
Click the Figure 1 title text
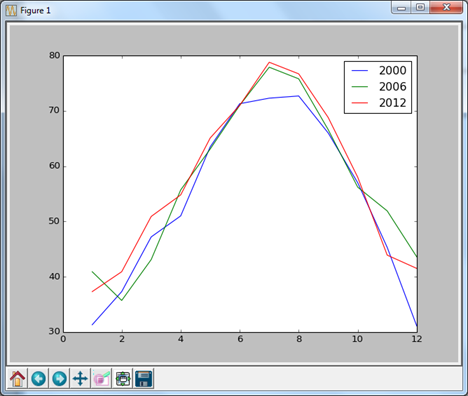[x=35, y=11]
